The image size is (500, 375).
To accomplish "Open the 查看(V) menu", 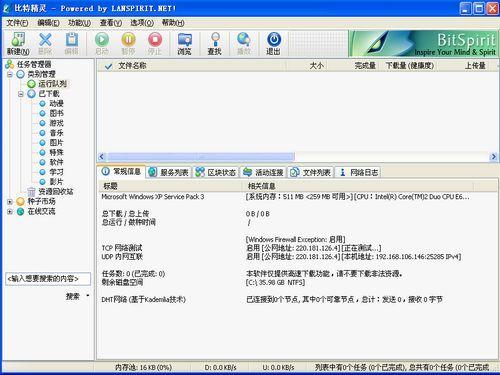I will point(111,23).
